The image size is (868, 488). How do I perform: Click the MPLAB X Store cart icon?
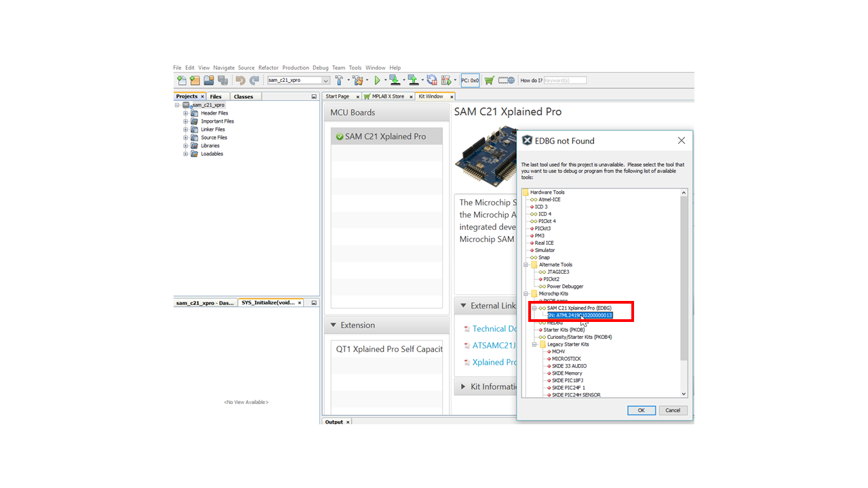(489, 80)
